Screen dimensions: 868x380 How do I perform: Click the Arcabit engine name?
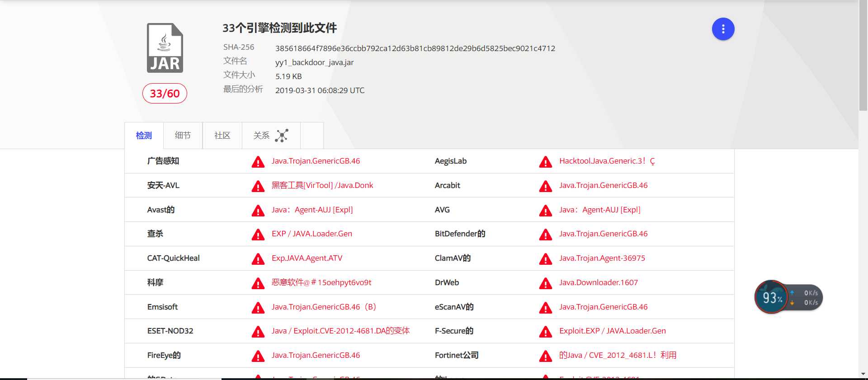pyautogui.click(x=448, y=185)
